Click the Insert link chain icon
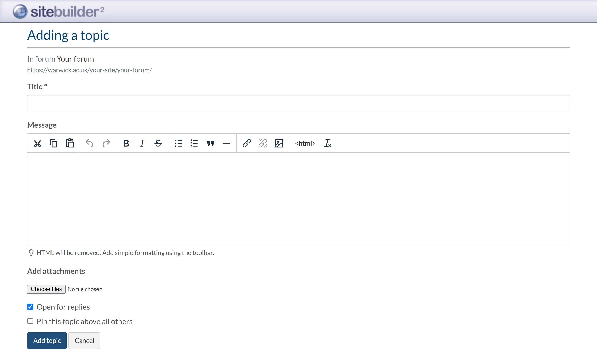 click(x=247, y=143)
